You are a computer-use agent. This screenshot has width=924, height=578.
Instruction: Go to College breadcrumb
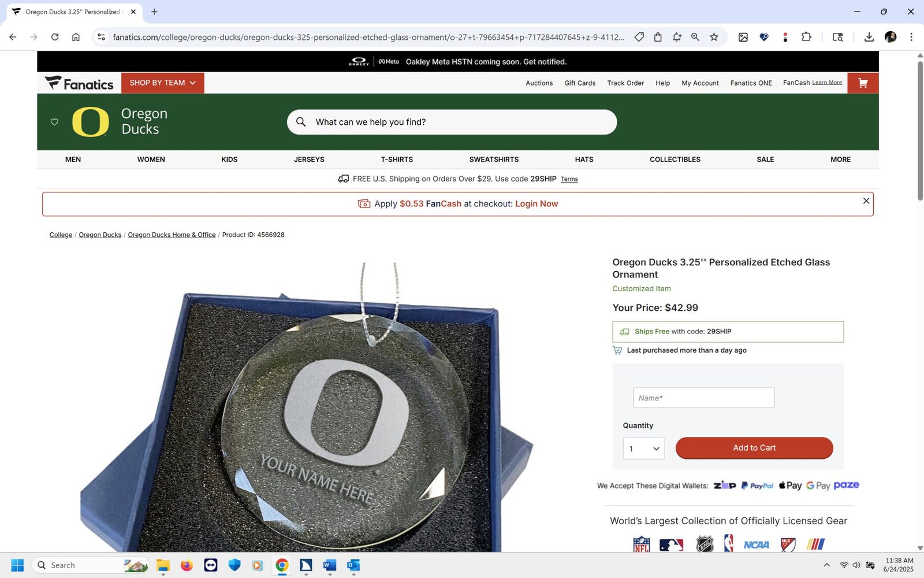pyautogui.click(x=61, y=235)
